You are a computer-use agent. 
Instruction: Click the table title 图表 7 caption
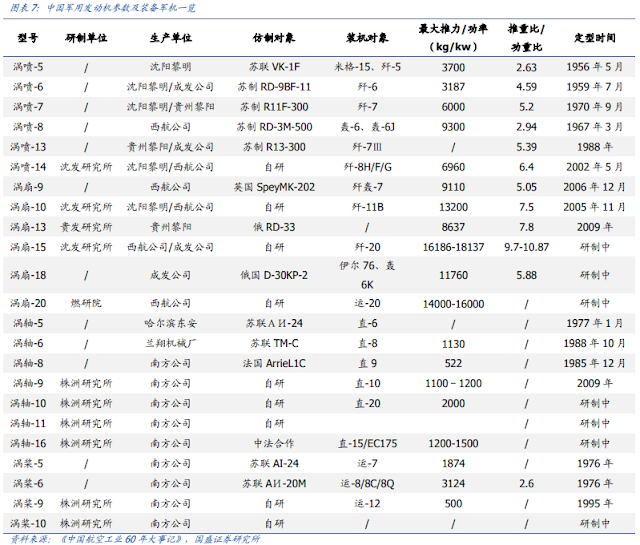pos(102,8)
